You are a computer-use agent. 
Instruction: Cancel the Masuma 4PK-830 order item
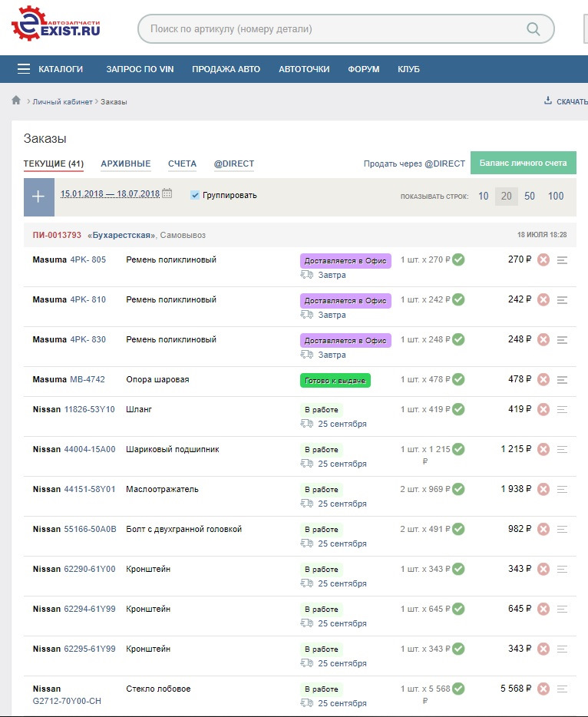(x=543, y=339)
